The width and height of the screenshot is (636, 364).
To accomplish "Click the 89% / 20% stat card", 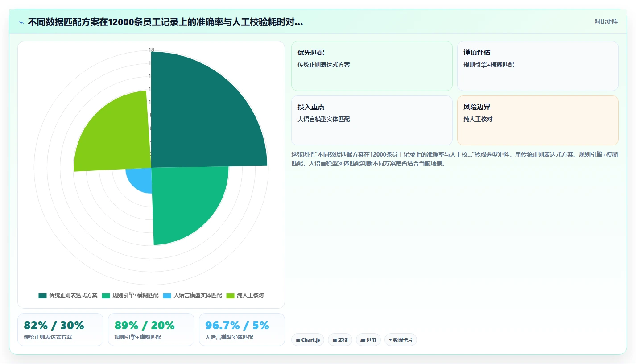I will [151, 330].
